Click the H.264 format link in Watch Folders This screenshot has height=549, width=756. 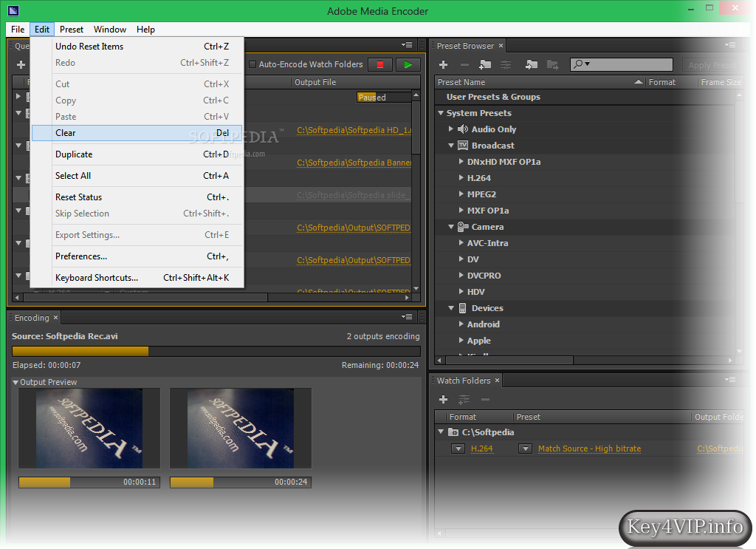(x=481, y=449)
